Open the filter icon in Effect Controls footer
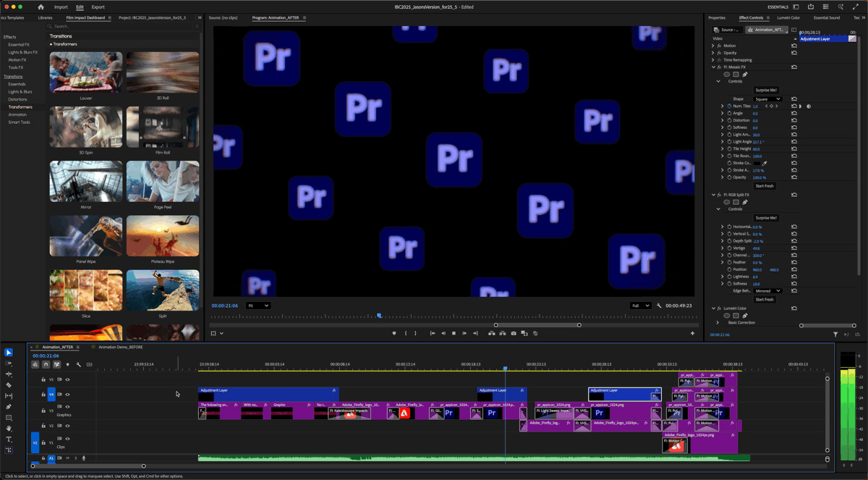Screen dimensions: 868x480 pos(835,334)
